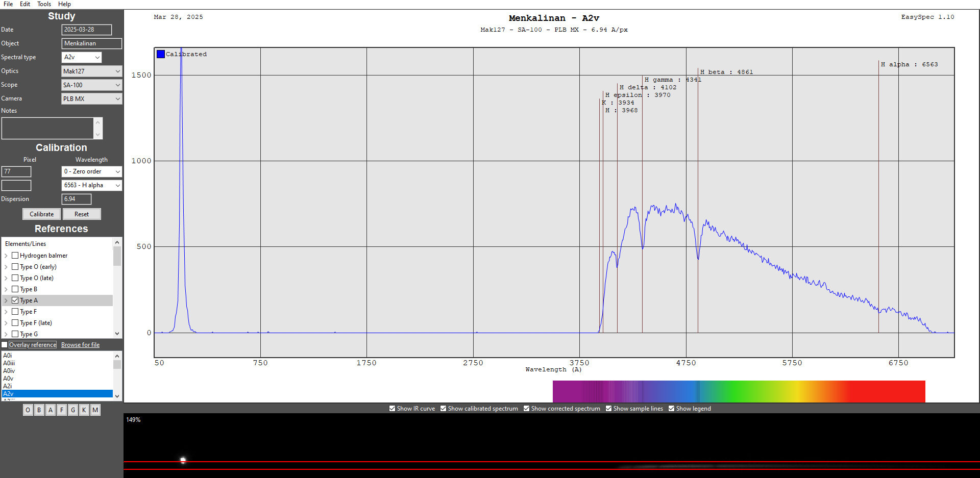Click the Date input field

[x=87, y=30]
